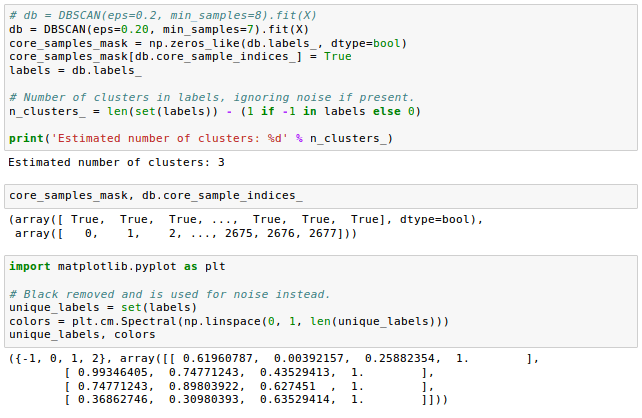Click the output value 0.36862746
642x418 pixels.
pyautogui.click(x=113, y=400)
